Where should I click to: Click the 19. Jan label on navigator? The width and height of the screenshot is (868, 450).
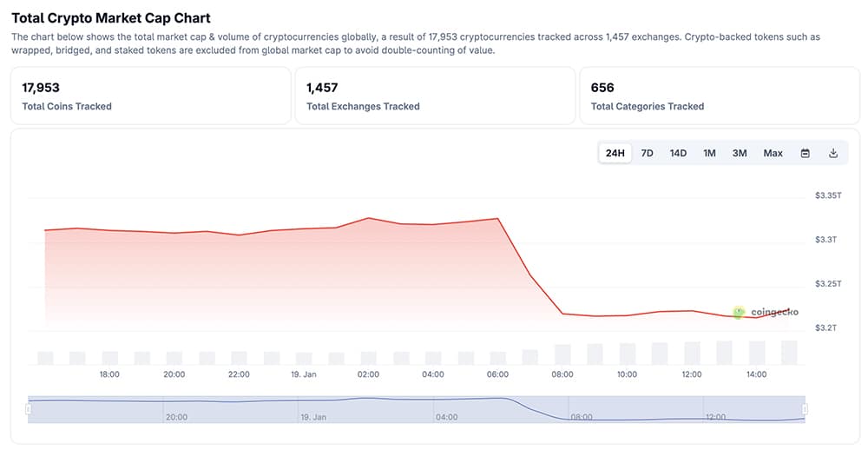[x=313, y=417]
